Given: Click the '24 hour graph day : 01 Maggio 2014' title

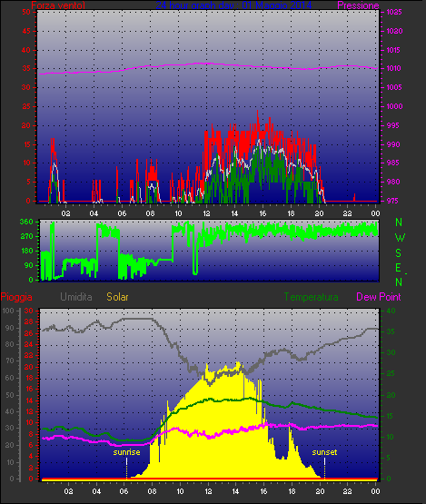Looking at the screenshot, I should pos(233,5).
